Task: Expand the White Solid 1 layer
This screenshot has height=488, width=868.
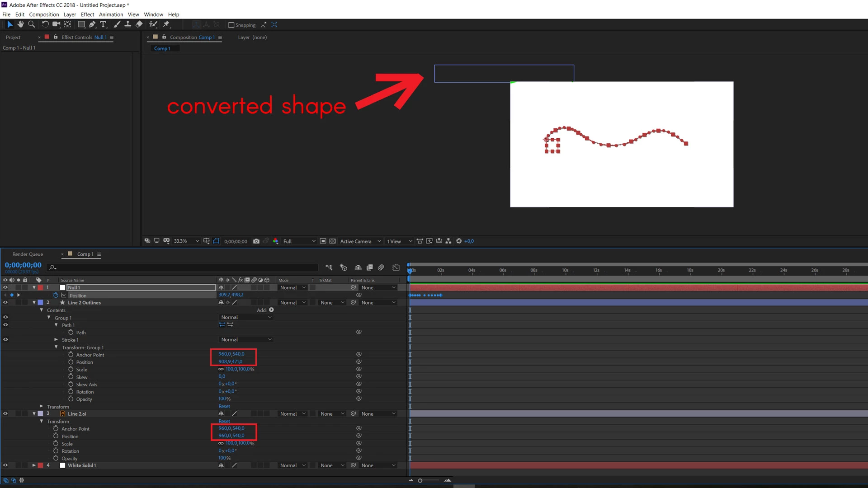Action: click(34, 465)
